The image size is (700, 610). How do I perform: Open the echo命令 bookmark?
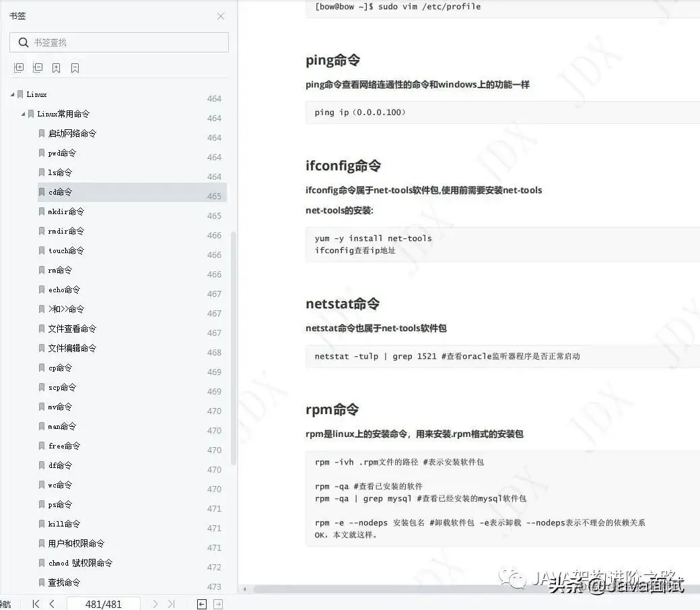[x=65, y=290]
